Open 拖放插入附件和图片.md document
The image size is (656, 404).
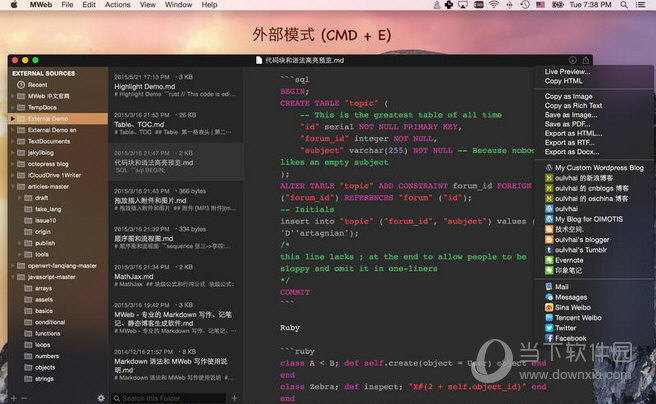pyautogui.click(x=176, y=200)
